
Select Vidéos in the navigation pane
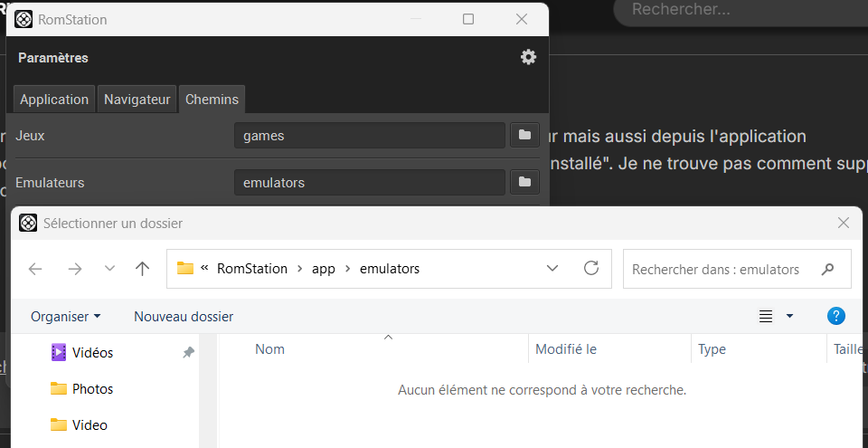tap(92, 353)
